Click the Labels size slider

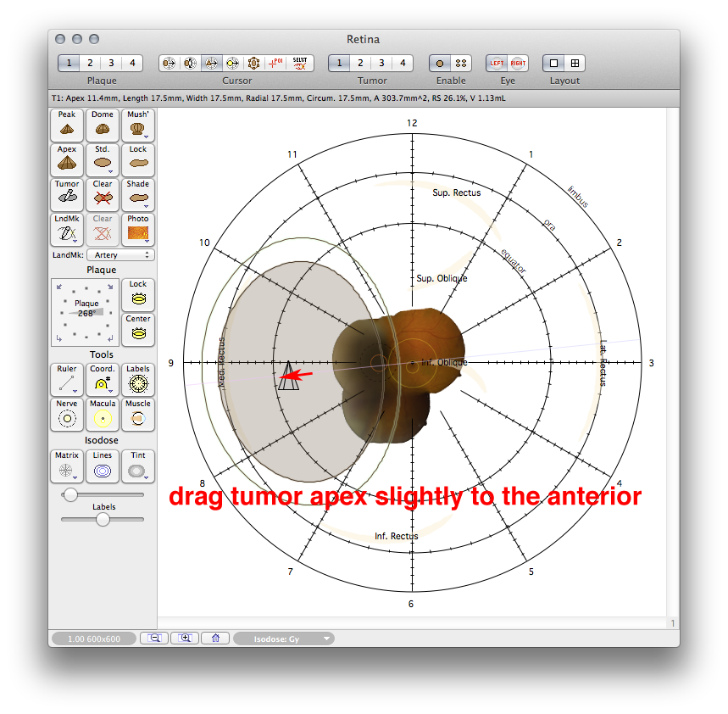[103, 520]
